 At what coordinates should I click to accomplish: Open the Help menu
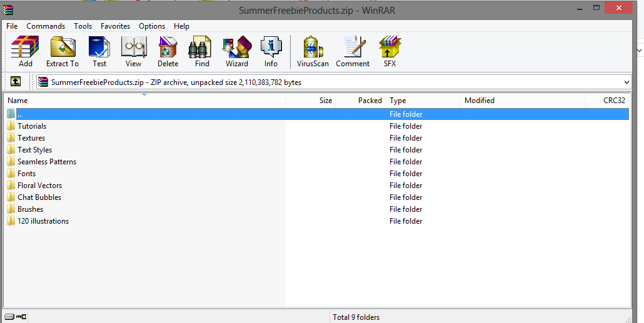coord(181,26)
